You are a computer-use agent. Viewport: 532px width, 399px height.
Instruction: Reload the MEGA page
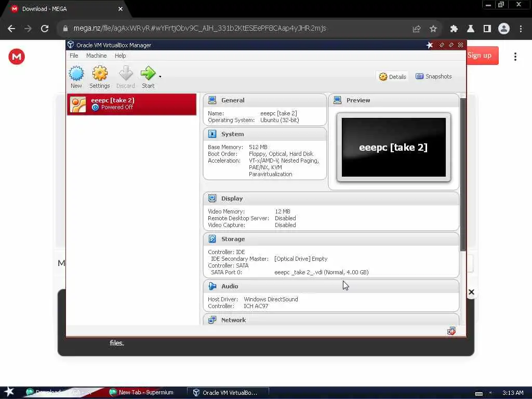coord(45,29)
